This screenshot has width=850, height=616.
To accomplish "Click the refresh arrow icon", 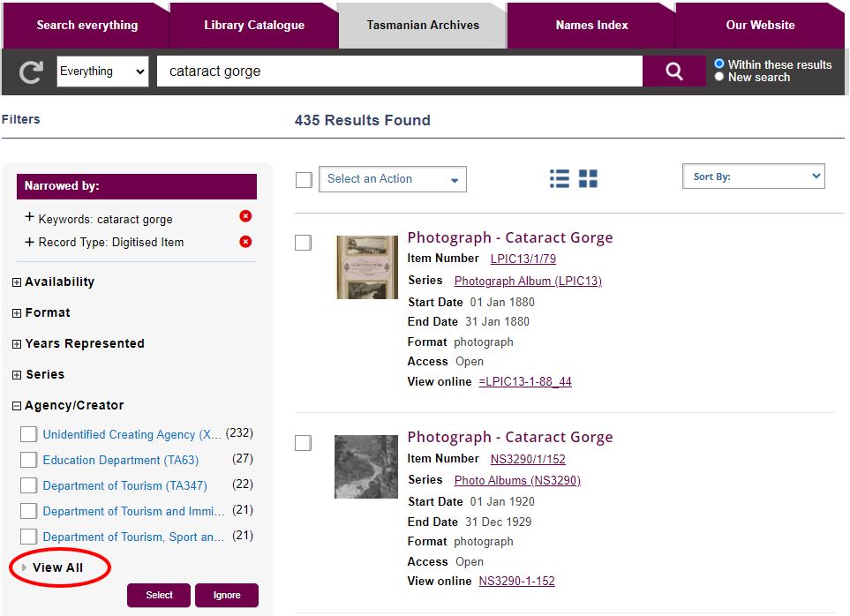I will (x=31, y=72).
